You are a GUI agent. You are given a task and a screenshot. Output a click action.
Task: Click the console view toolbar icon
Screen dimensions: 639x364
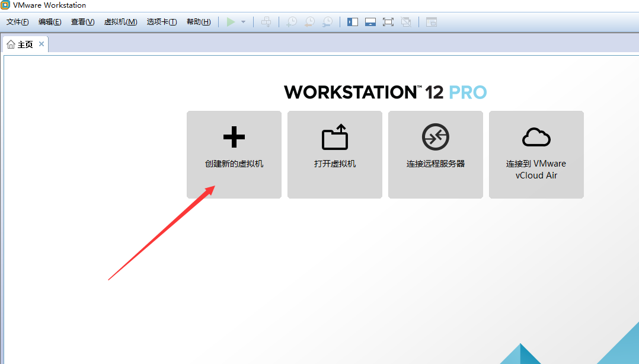tap(432, 22)
